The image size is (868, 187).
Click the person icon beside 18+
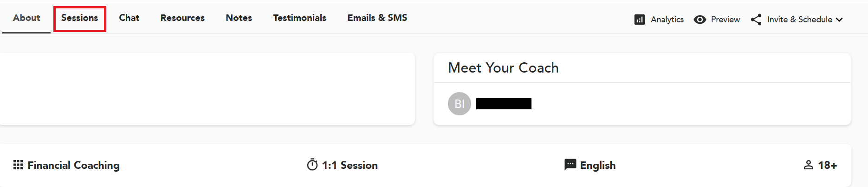[808, 165]
